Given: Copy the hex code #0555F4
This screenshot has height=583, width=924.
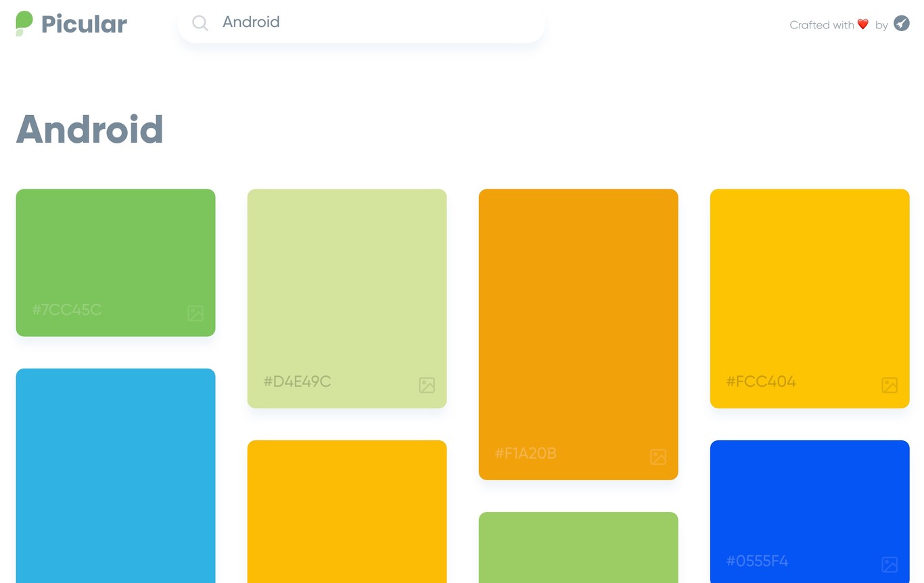Looking at the screenshot, I should [757, 561].
